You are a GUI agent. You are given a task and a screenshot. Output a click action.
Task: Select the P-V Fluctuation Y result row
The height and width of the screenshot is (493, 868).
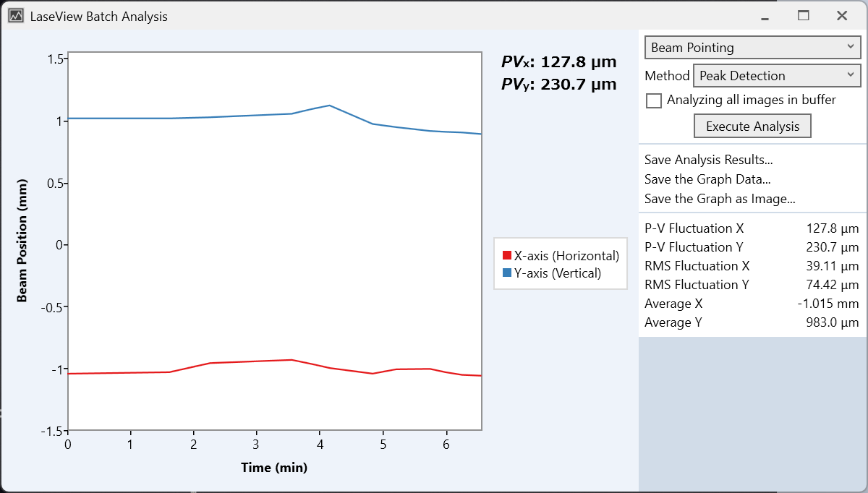pyautogui.click(x=751, y=247)
